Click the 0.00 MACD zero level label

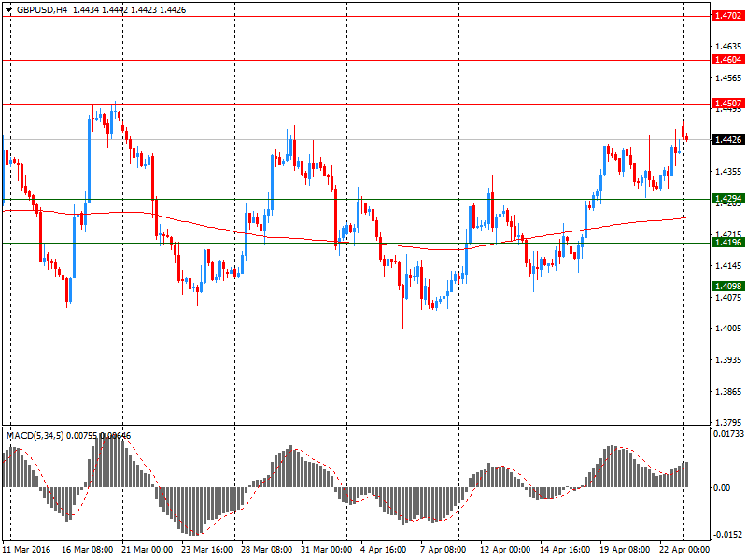tap(722, 487)
